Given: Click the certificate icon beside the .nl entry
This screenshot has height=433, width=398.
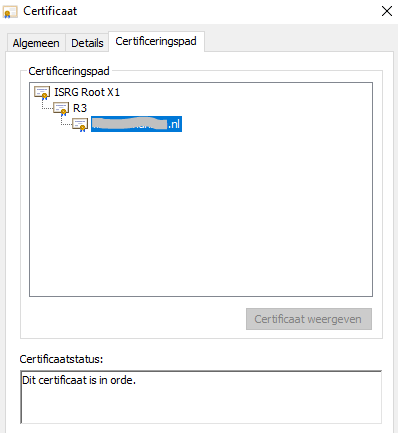Looking at the screenshot, I should (80, 125).
